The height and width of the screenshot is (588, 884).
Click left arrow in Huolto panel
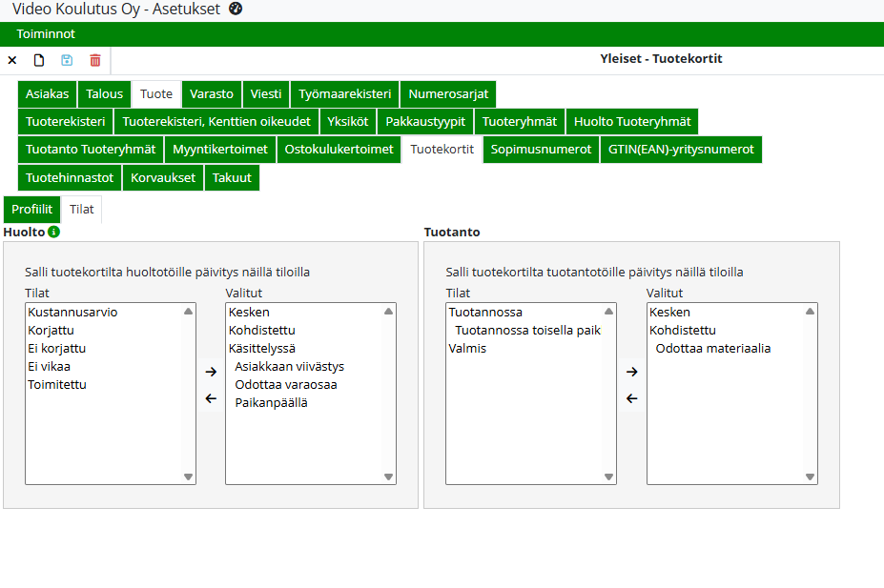point(211,398)
